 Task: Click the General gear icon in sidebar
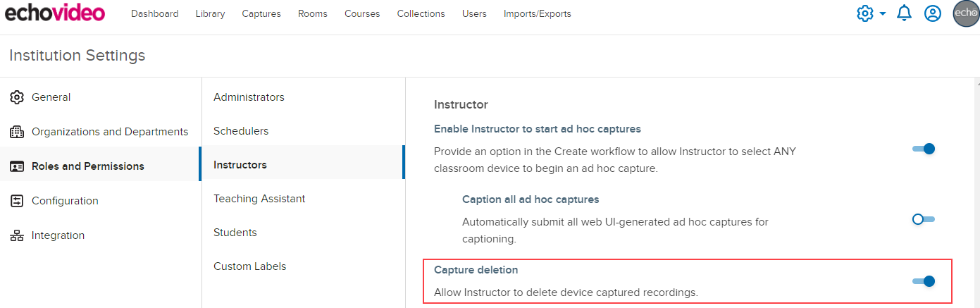coord(18,97)
